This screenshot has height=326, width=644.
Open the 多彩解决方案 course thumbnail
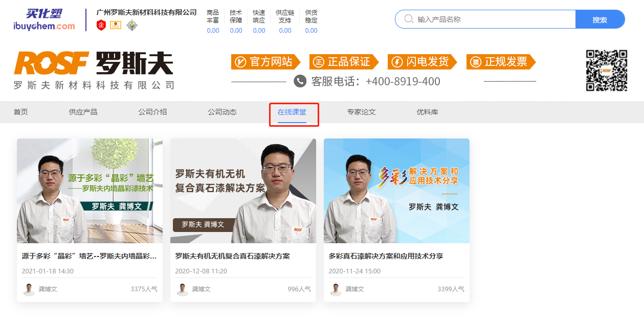(396, 191)
